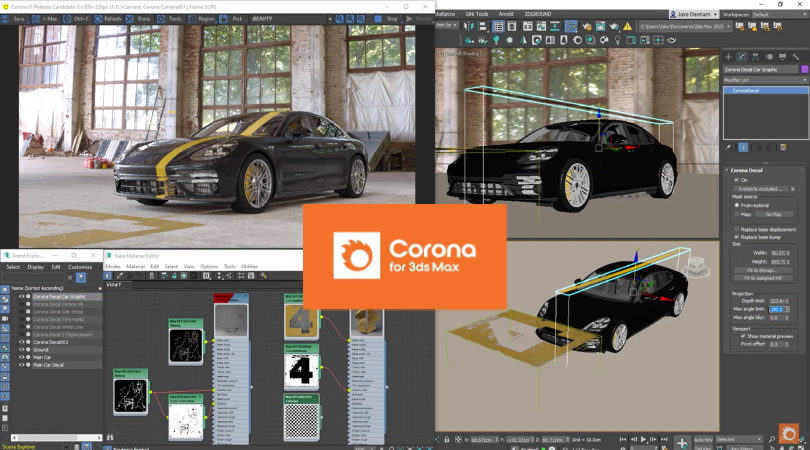
Task: Open the selection set dropdown
Action: pyautogui.click(x=446, y=25)
